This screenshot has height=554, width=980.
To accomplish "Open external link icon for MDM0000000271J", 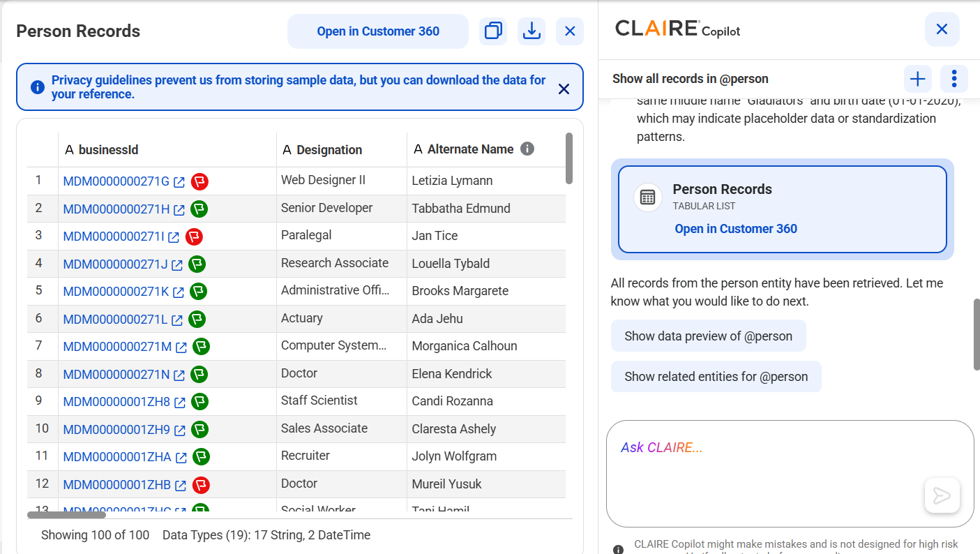I will pyautogui.click(x=177, y=264).
